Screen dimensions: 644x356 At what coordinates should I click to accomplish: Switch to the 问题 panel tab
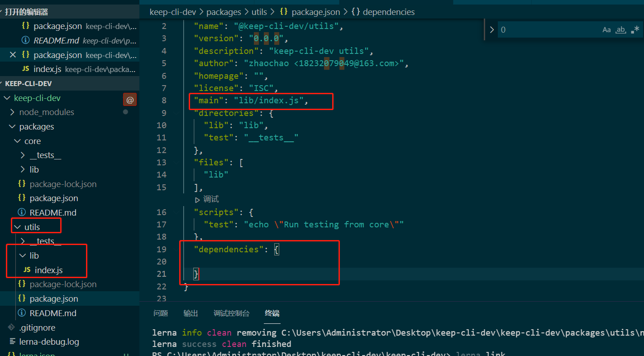161,313
